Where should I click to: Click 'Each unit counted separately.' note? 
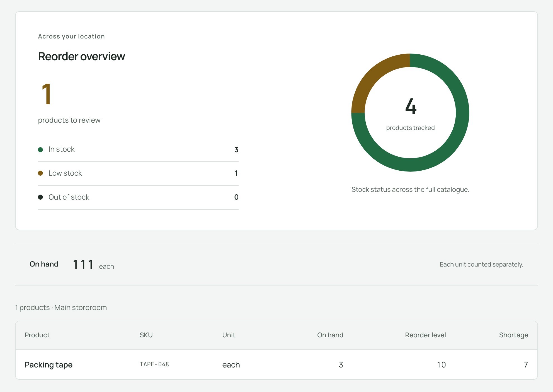tap(481, 264)
